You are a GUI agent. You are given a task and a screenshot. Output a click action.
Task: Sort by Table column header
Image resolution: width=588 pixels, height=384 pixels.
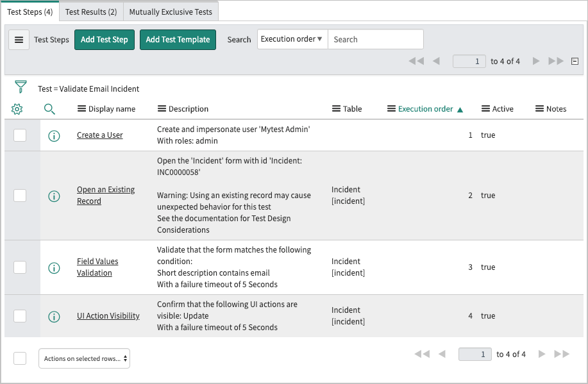[352, 109]
